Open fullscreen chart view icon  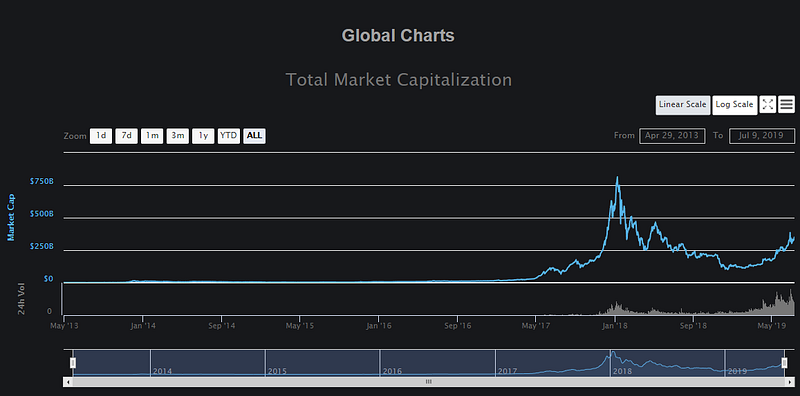pyautogui.click(x=767, y=105)
